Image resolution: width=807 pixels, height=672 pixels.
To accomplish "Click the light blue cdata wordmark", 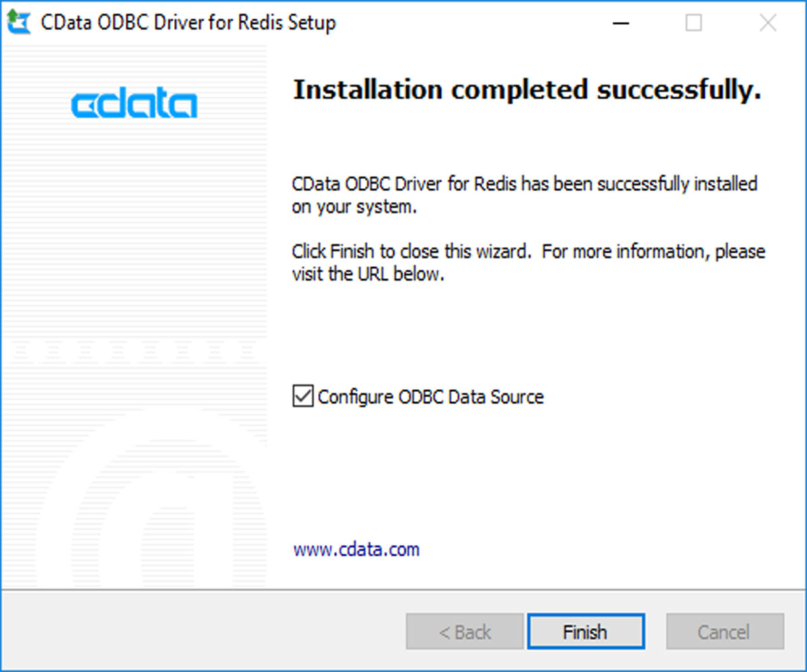I will pos(133,103).
